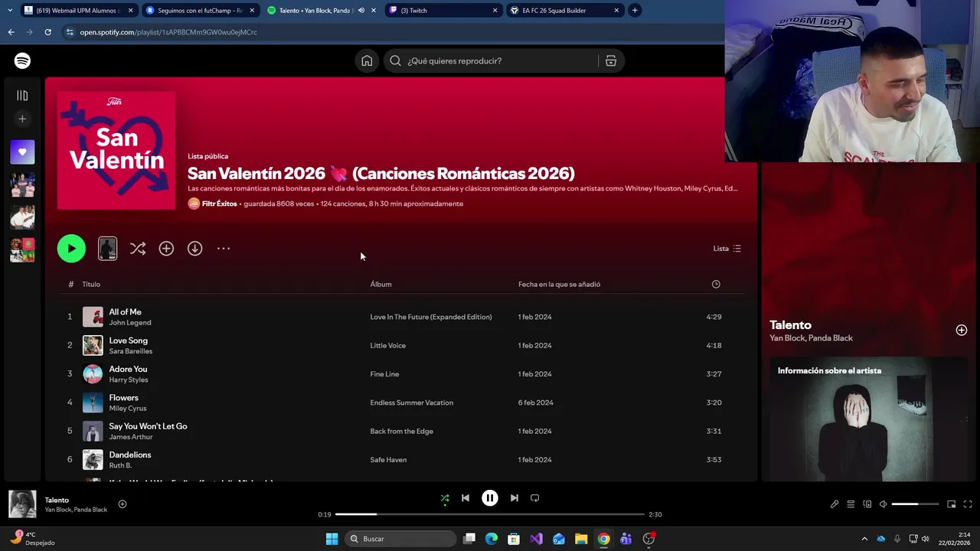This screenshot has width=980, height=551.
Task: Open the miniplayer
Action: [952, 504]
